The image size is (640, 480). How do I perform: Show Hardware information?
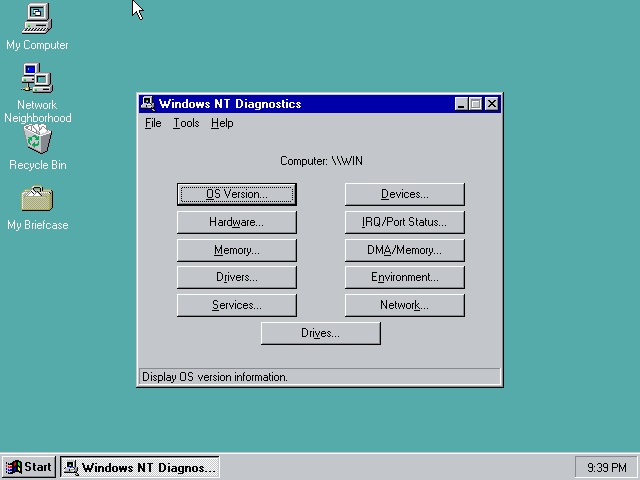tap(236, 222)
